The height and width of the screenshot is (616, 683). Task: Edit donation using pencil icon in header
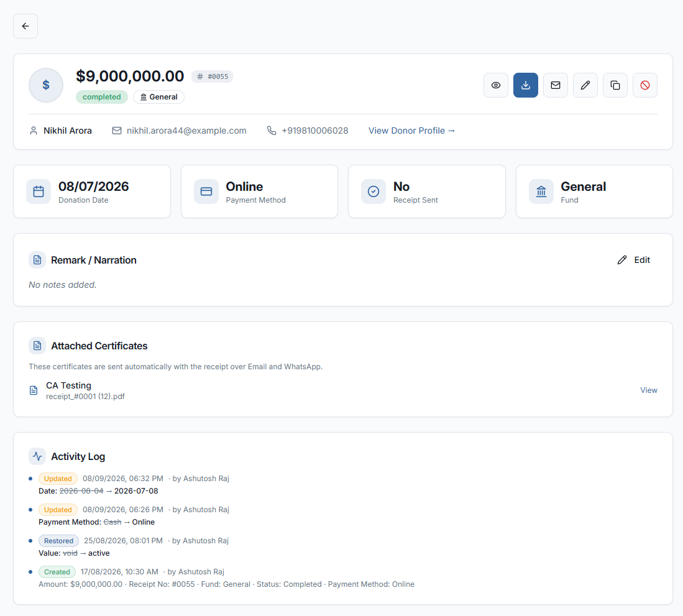585,85
